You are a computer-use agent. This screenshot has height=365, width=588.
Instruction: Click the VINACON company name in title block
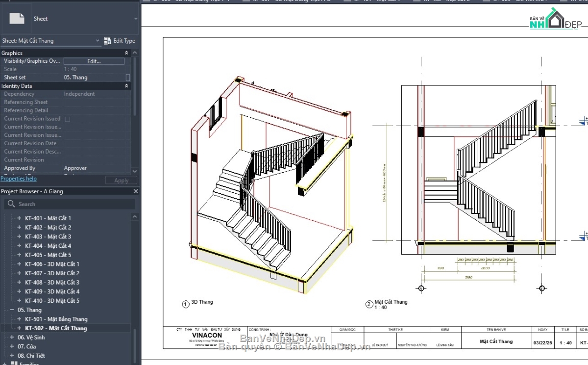click(x=207, y=336)
